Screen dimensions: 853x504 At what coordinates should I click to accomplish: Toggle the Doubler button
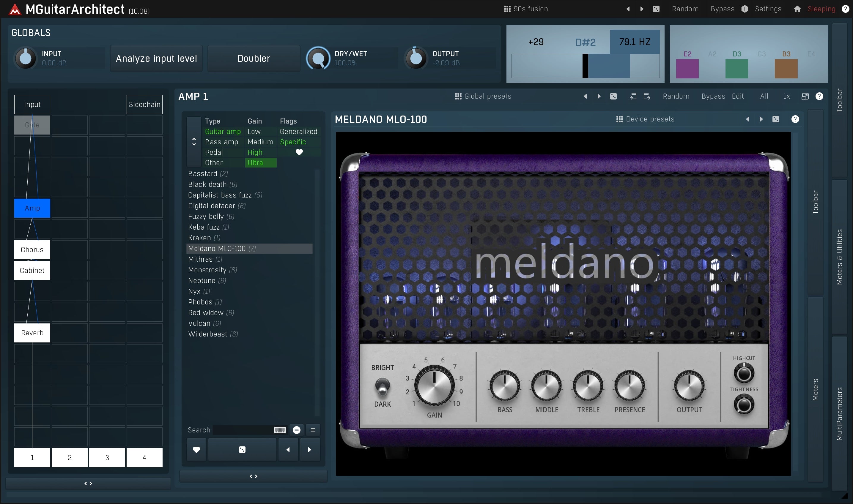coord(254,59)
